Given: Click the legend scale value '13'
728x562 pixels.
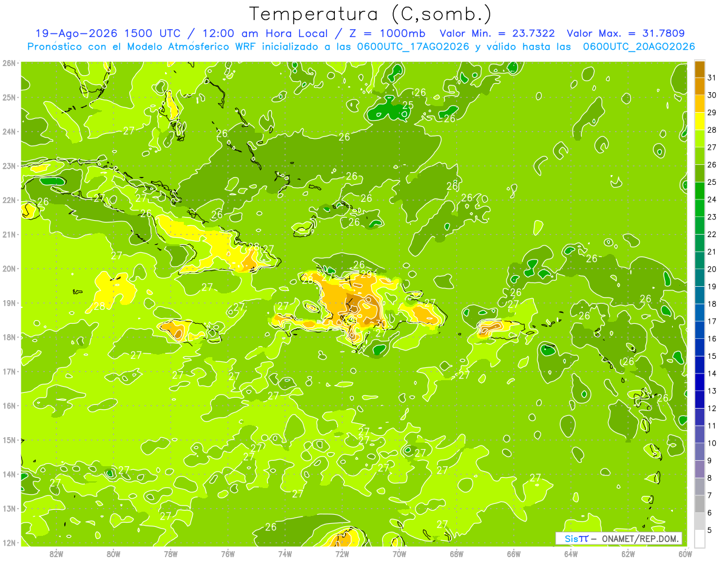Looking at the screenshot, I should [x=712, y=391].
